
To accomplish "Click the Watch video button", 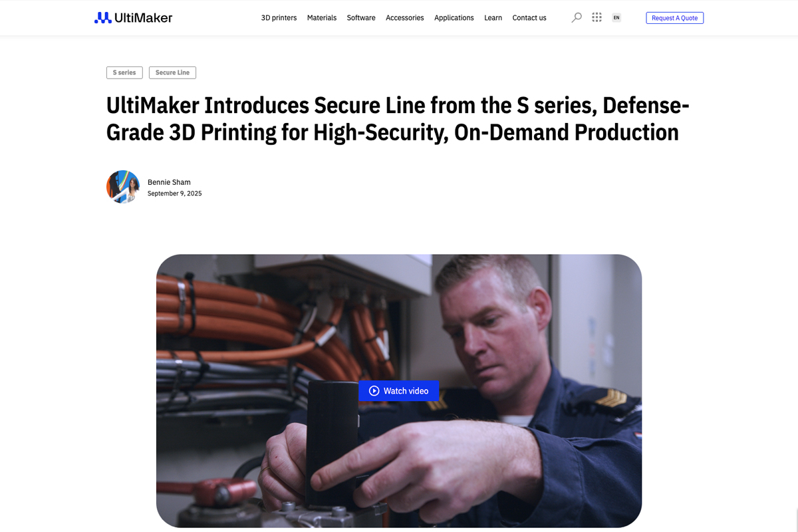I will point(399,391).
